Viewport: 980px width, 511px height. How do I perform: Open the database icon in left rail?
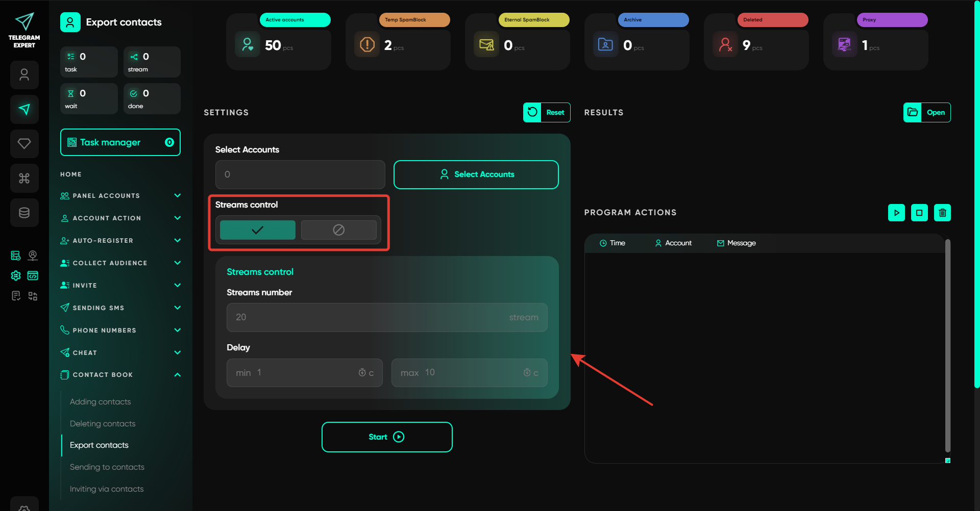24,213
